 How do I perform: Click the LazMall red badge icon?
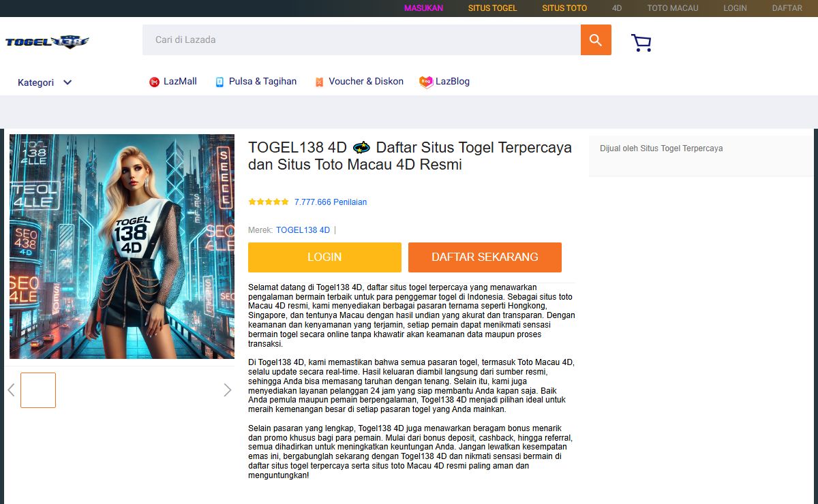pyautogui.click(x=154, y=82)
